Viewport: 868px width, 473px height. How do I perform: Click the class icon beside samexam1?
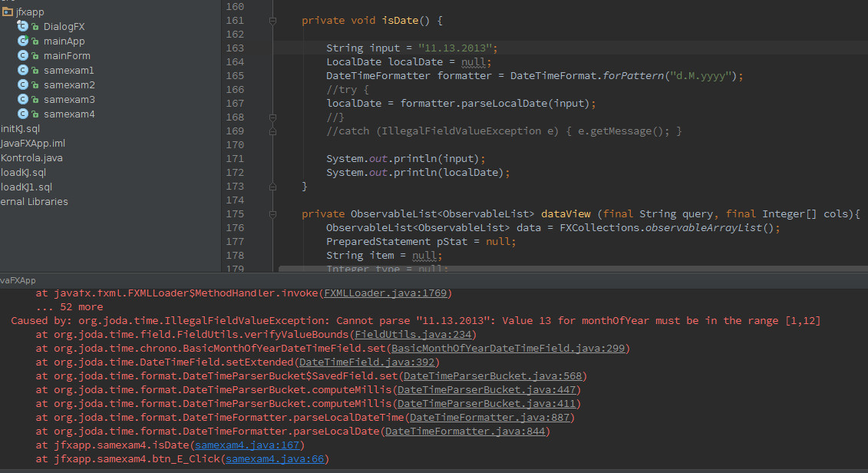[23, 70]
